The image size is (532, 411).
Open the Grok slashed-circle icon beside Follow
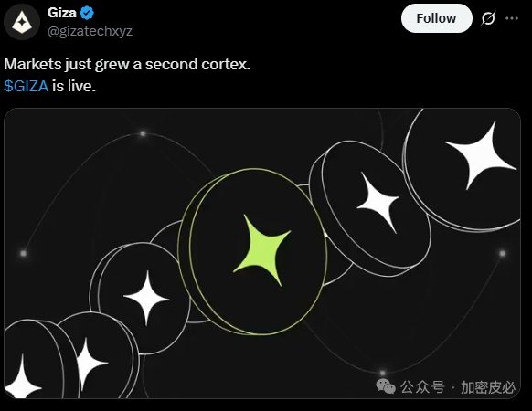(488, 18)
